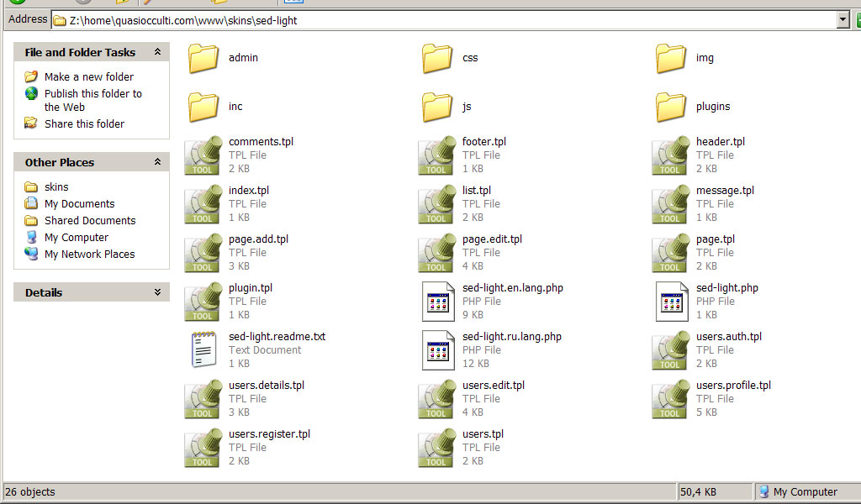Click Publish this folder to the Web
861x504 pixels.
(x=92, y=94)
